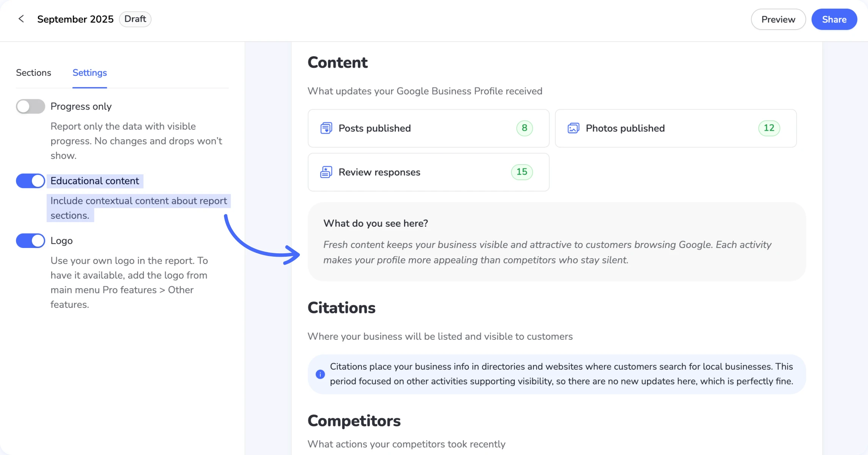
Task: Select the Settings tab
Action: click(89, 73)
